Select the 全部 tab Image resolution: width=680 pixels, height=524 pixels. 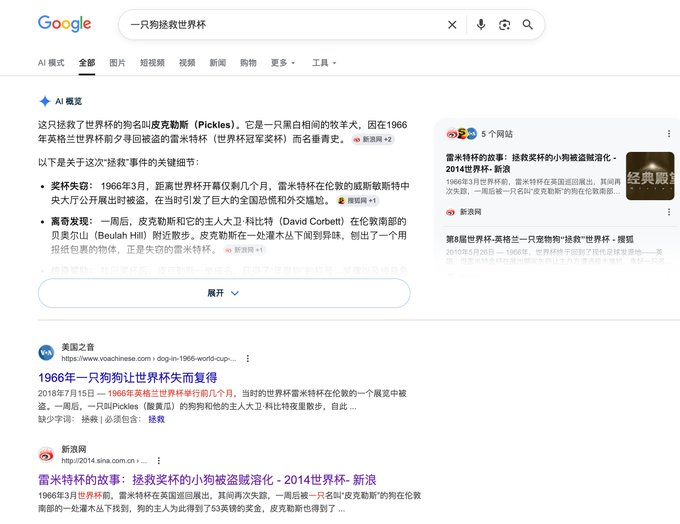click(x=87, y=63)
